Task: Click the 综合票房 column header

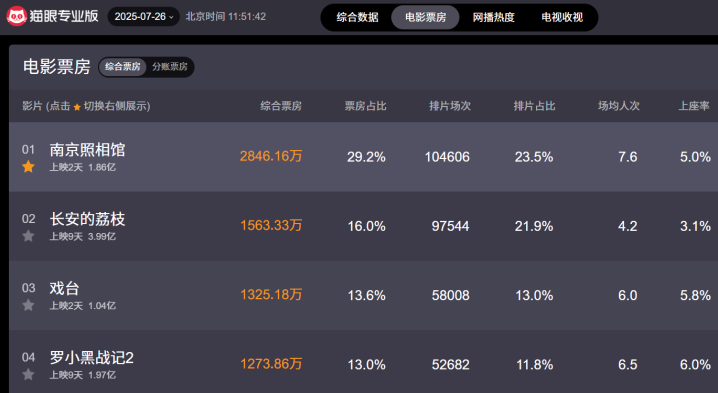Action: (x=281, y=106)
